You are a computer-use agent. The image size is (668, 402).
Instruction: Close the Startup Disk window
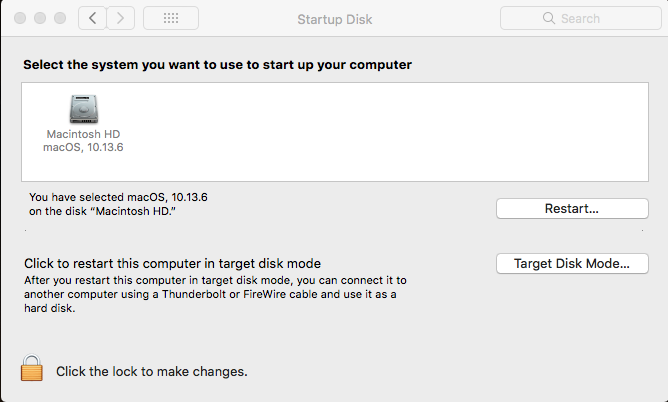(20, 18)
